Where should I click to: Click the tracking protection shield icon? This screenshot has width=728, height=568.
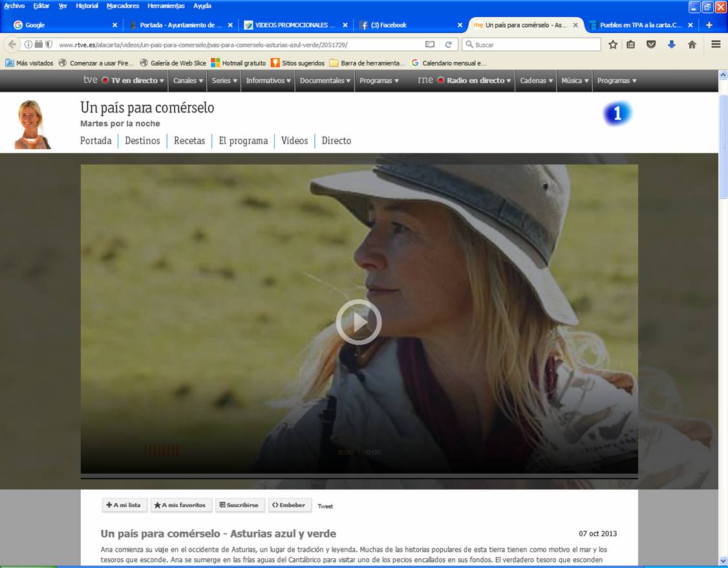[48, 45]
